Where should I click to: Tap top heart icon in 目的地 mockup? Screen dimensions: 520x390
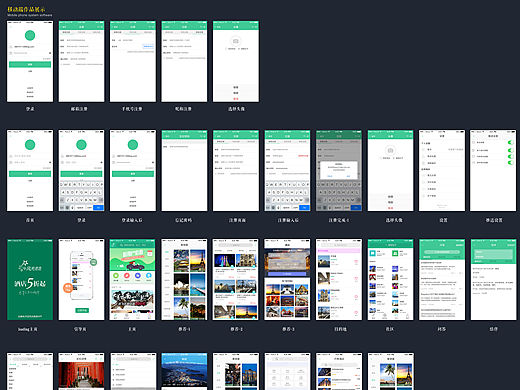[356, 261]
